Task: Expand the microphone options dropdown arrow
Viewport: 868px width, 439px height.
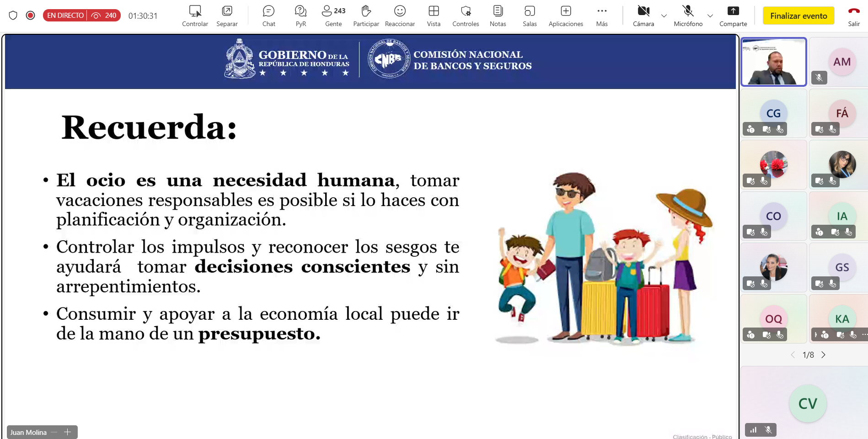Action: click(x=710, y=16)
